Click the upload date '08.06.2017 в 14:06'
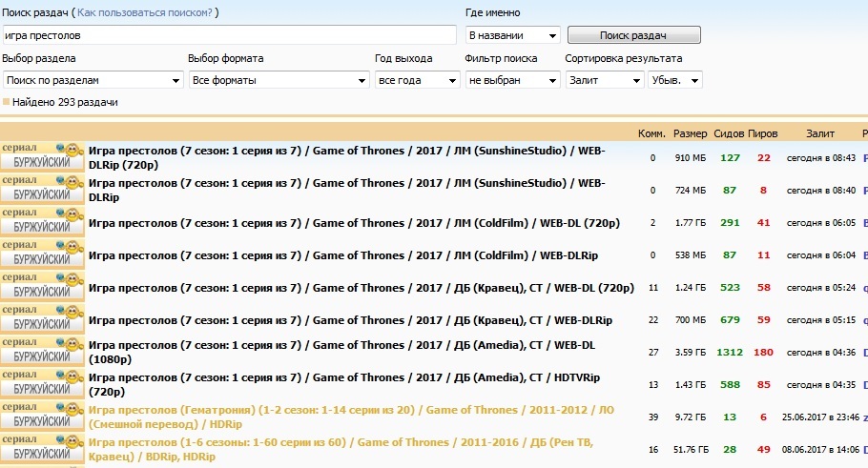The height and width of the screenshot is (468, 868). coord(820,450)
